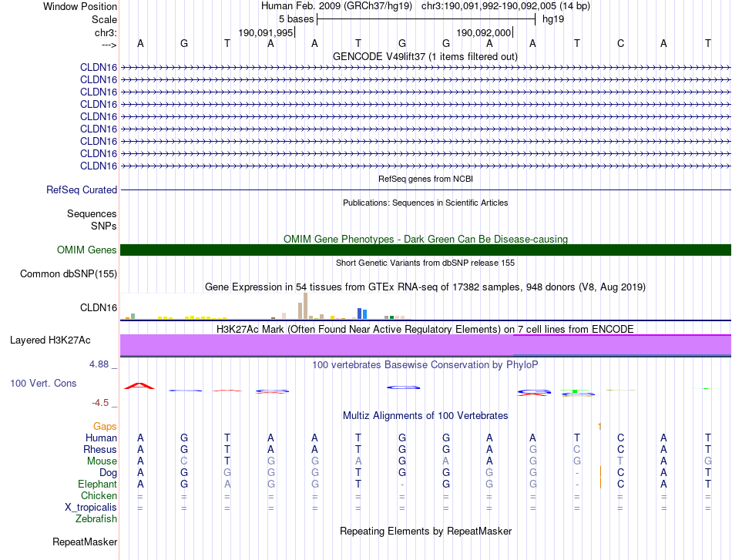Click the 100 Vert. Cons track label
This screenshot has height=560, width=732.
point(43,383)
